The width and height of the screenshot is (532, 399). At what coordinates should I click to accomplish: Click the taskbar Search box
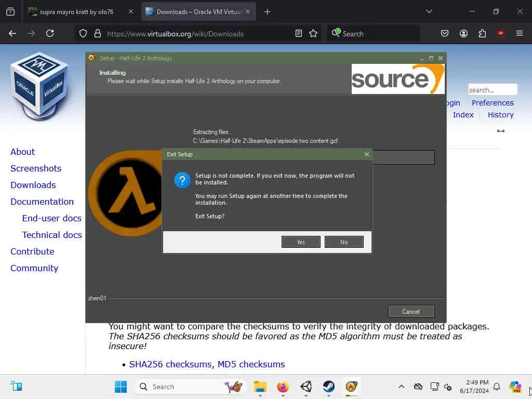tap(190, 387)
